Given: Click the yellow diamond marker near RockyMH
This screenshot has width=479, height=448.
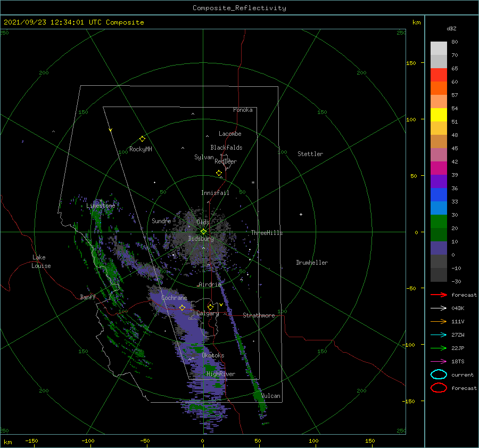Looking at the screenshot, I should click(142, 139).
